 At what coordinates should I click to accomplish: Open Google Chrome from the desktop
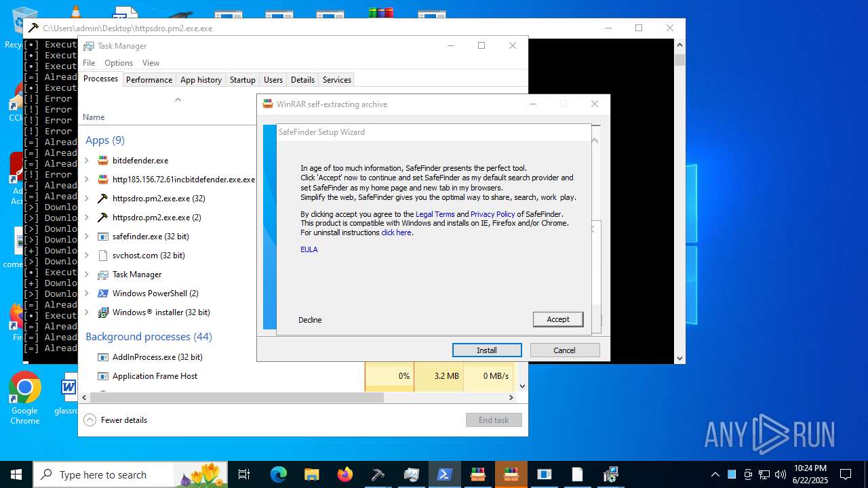25,399
